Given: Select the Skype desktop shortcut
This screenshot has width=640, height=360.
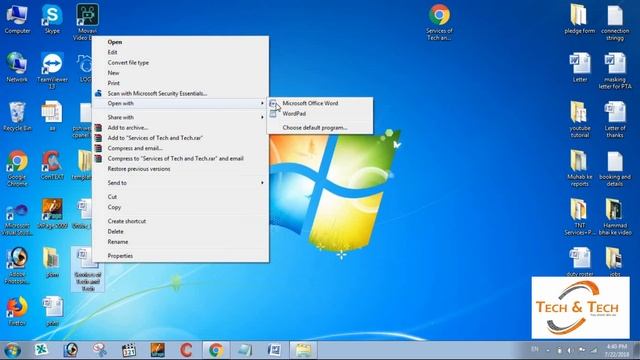Looking at the screenshot, I should pyautogui.click(x=52, y=19).
